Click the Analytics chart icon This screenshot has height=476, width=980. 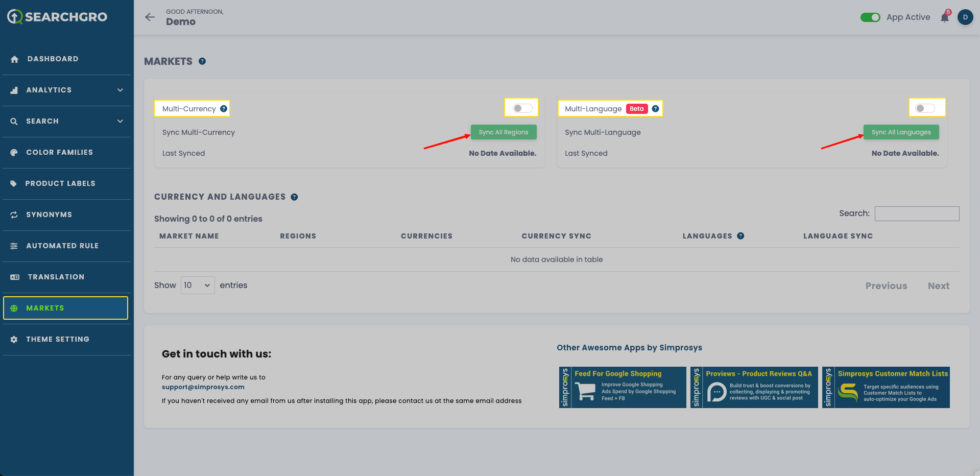(x=14, y=90)
